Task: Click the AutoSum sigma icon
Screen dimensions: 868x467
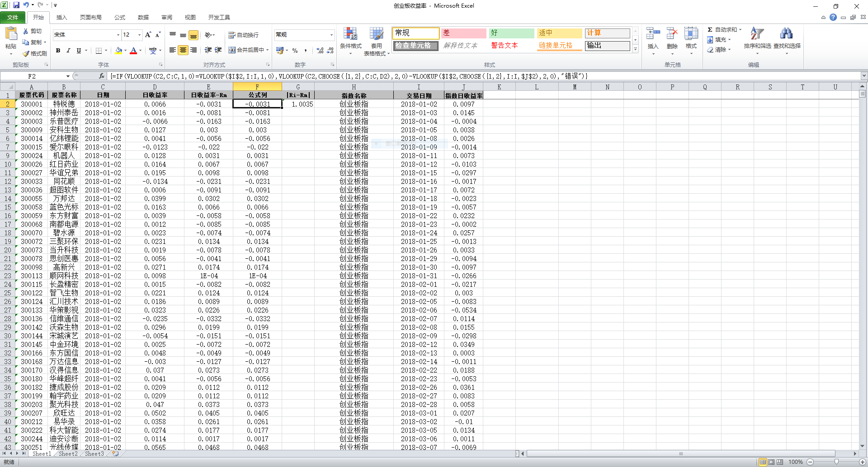Action: [x=710, y=30]
